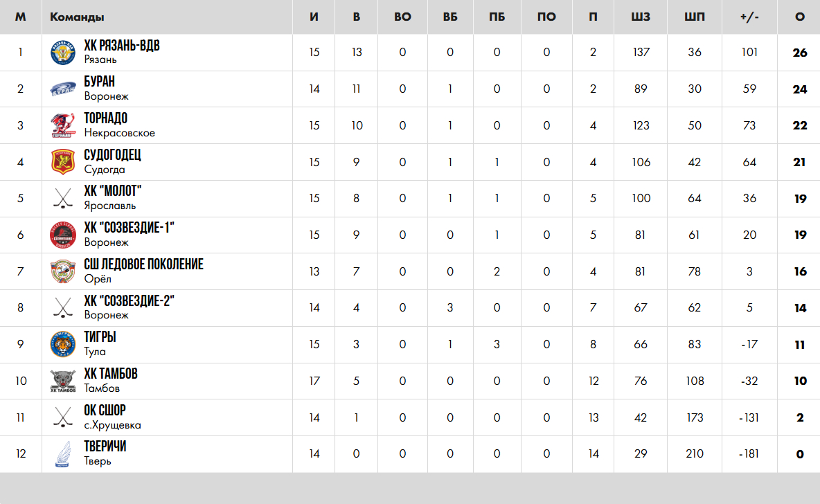The image size is (820, 504).
Task: Open the Торнадо team name link
Action: coord(106,118)
